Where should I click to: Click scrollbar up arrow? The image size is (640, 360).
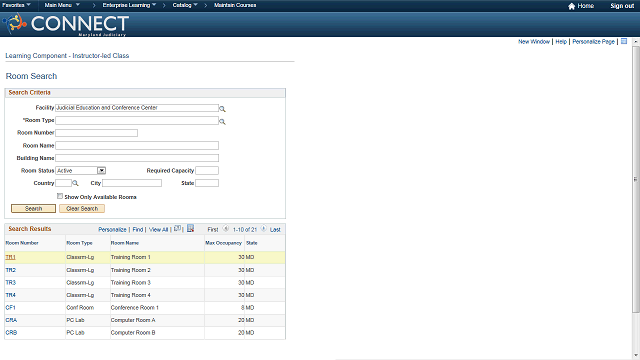pyautogui.click(x=636, y=42)
